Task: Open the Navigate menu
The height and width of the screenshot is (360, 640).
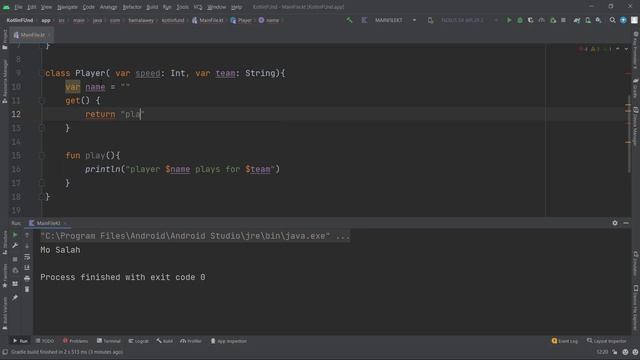Action: point(67,7)
